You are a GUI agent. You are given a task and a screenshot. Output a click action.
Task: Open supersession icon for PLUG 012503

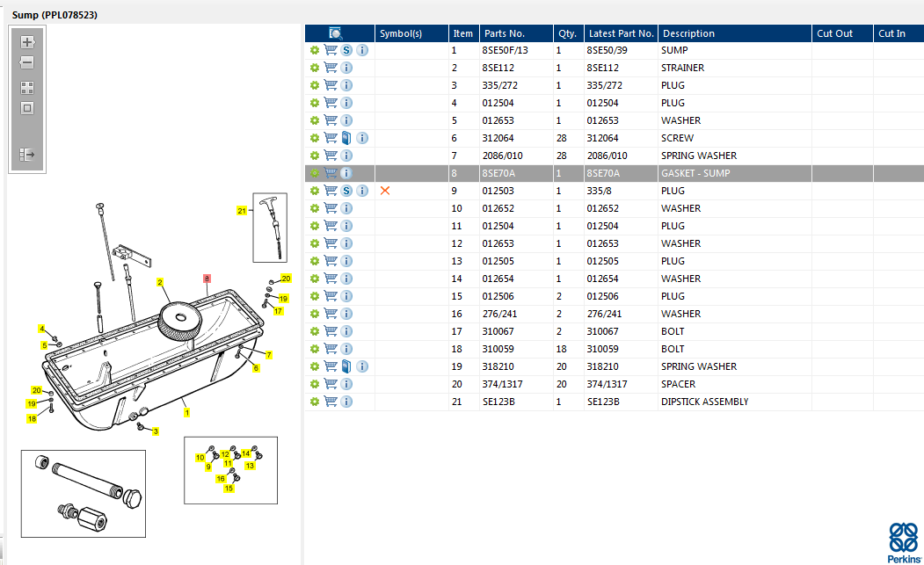coord(346,191)
